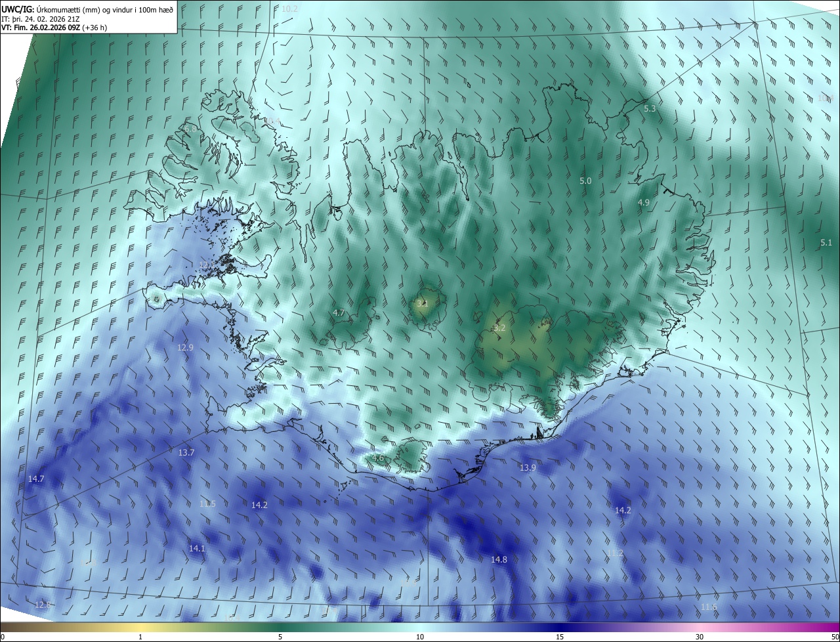840x642 pixels.
Task: Click the 14.8 value in the southern sea
Action: [x=499, y=560]
